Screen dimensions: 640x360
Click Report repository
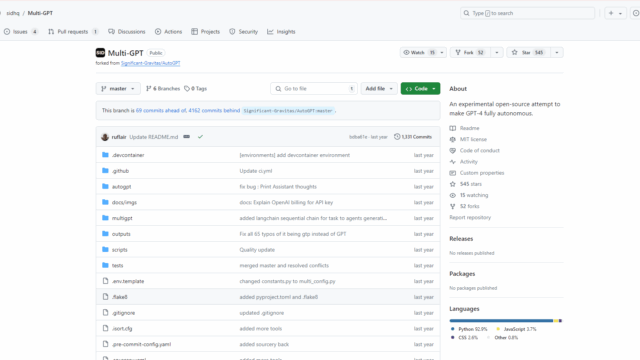pos(470,218)
